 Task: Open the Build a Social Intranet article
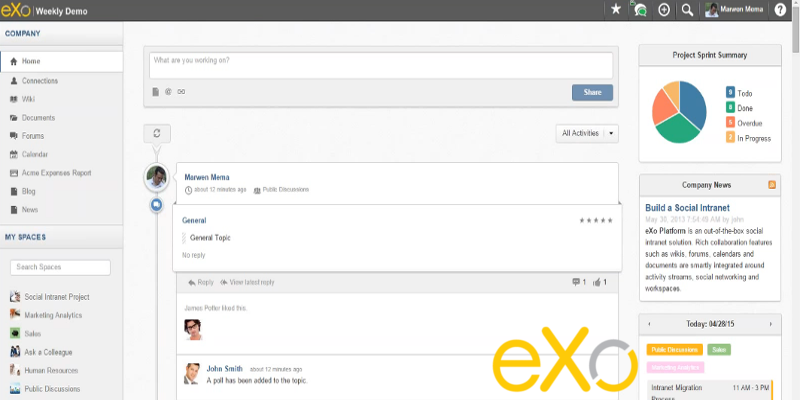point(694,206)
